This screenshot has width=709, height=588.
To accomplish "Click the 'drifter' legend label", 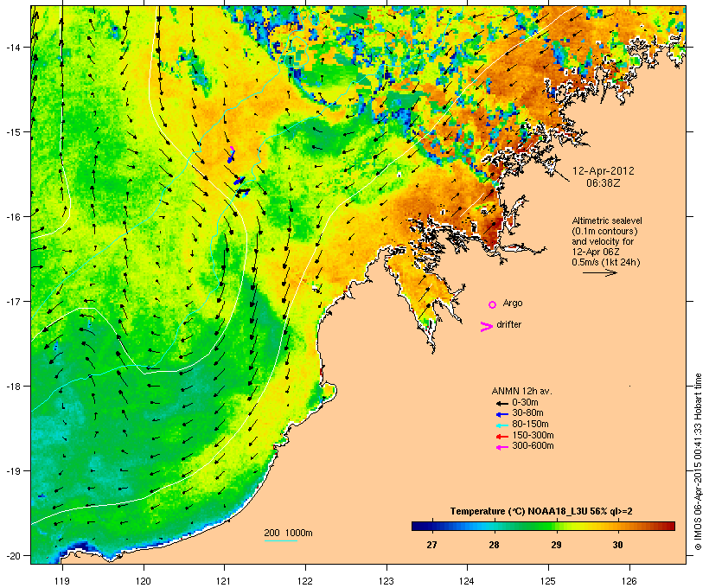I will coord(508,324).
